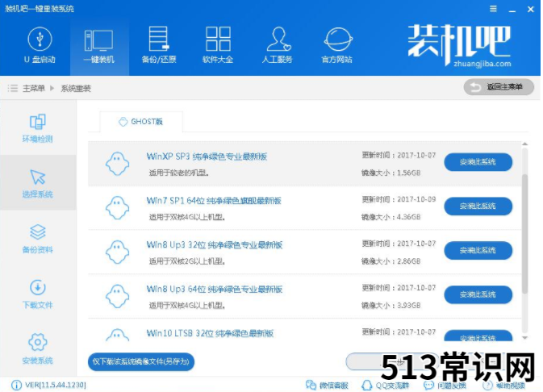Open Win7 SP1 64位 纯净绿色旗舰最新版 title
This screenshot has height=392, width=543.
tap(214, 201)
